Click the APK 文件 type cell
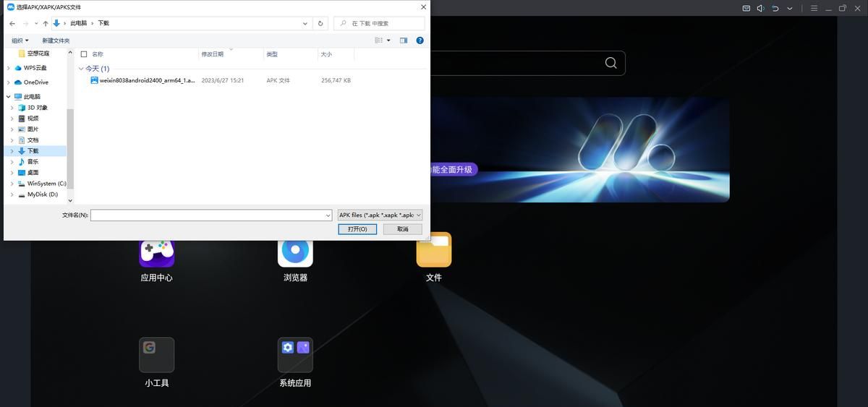Screen dimensions: 868x407 click(278, 80)
